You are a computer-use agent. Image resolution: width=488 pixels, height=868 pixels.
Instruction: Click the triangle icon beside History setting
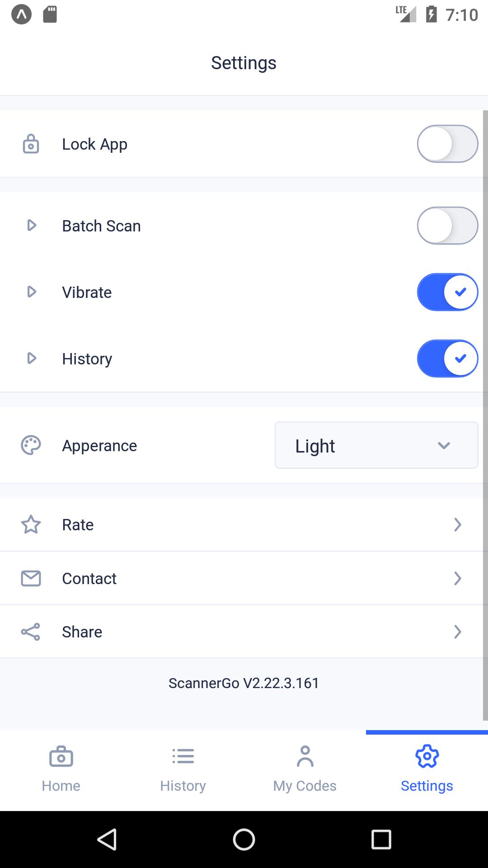click(x=32, y=358)
